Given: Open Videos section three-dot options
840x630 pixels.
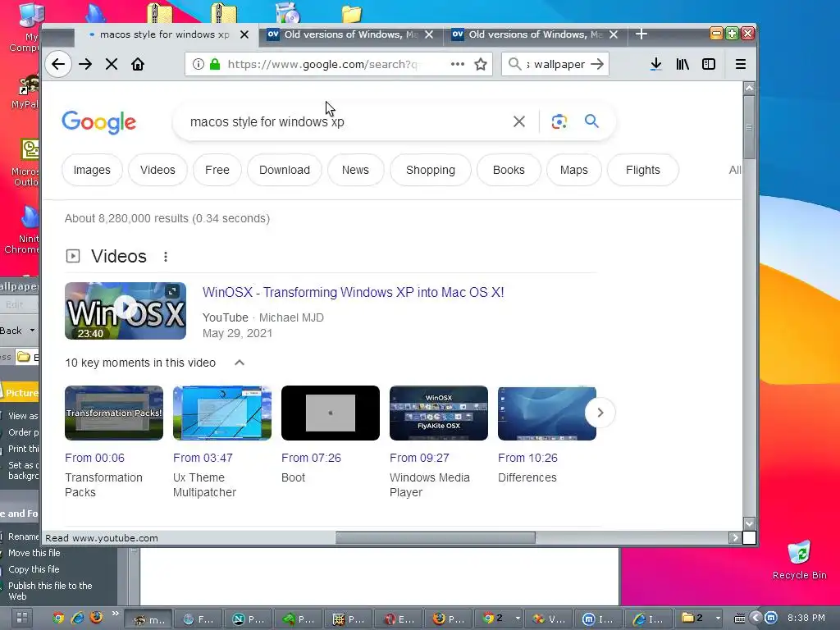Looking at the screenshot, I should pos(166,257).
